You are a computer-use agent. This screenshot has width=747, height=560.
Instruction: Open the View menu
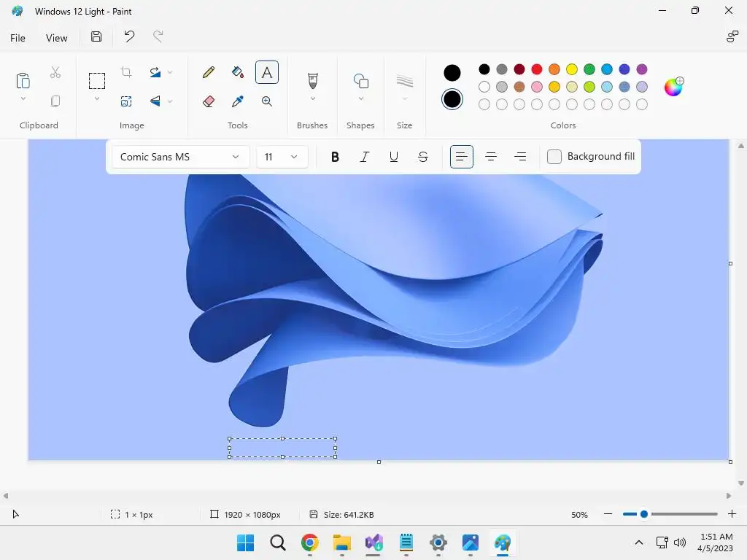(x=57, y=38)
